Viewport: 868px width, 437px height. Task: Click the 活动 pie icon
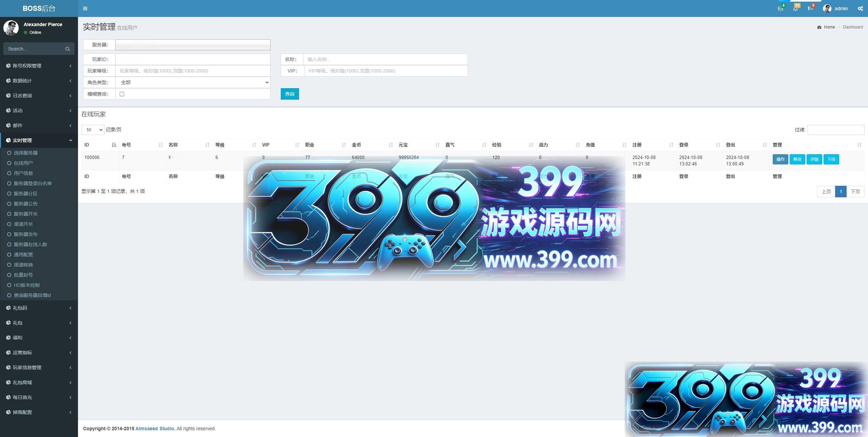click(8, 111)
